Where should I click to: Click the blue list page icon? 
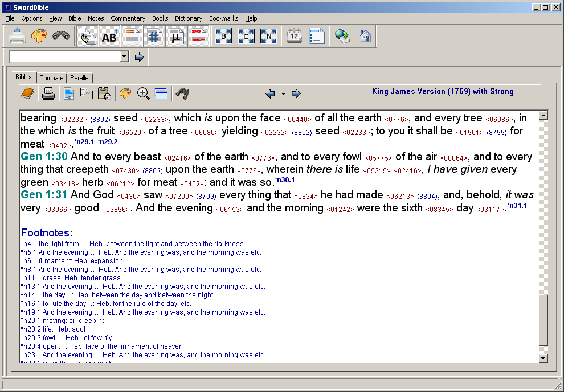pyautogui.click(x=317, y=36)
